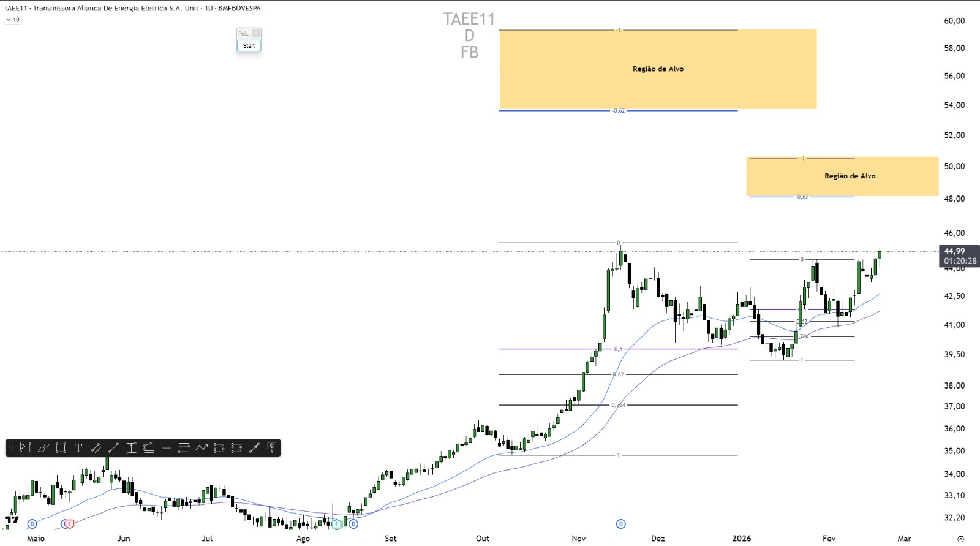Click the Fev month label on time axis
Screen dimensions: 980x546
pos(829,539)
